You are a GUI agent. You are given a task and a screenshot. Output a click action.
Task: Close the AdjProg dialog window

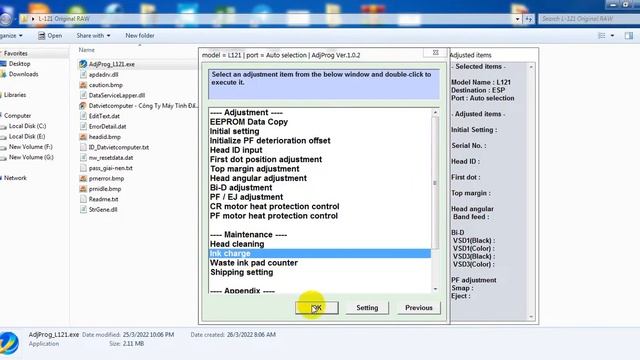click(x=436, y=53)
